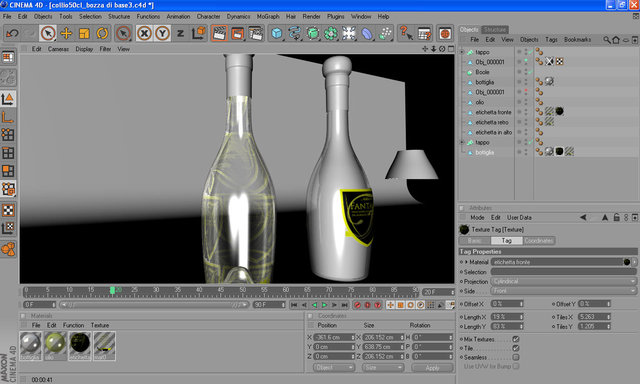Click the olio green material thumbnail
This screenshot has width=640, height=384.
tap(55, 346)
